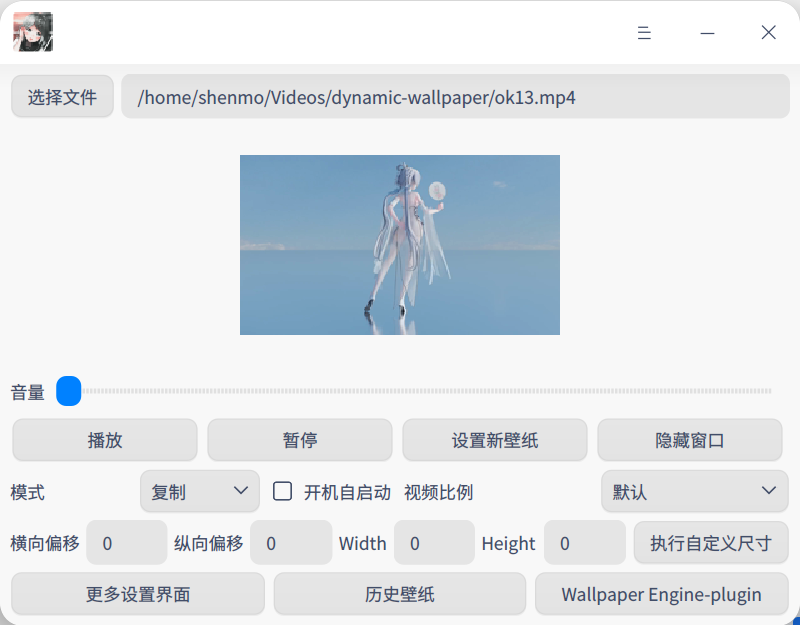Enable 开机自启动 auto-start checkbox
The width and height of the screenshot is (800, 625).
[282, 491]
